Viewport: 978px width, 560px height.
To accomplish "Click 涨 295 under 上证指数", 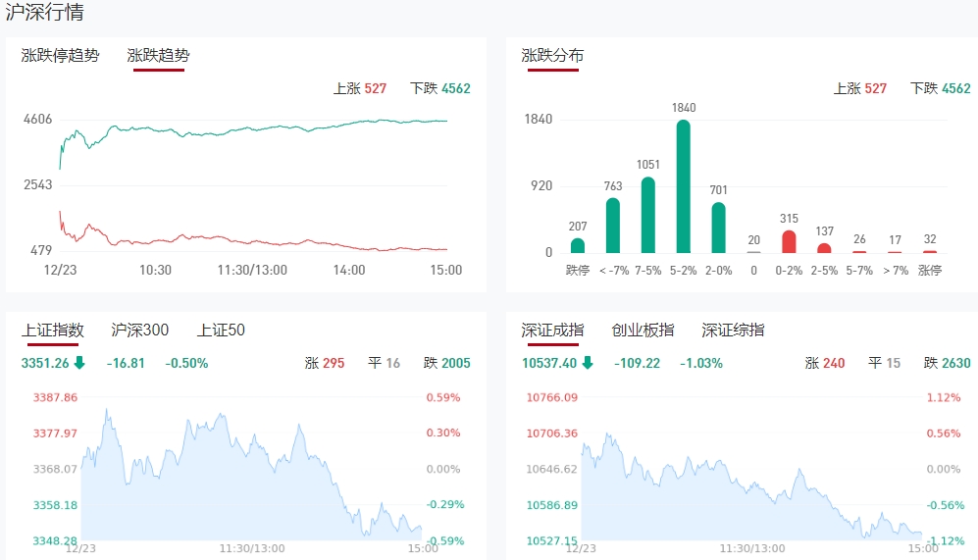I will (325, 363).
